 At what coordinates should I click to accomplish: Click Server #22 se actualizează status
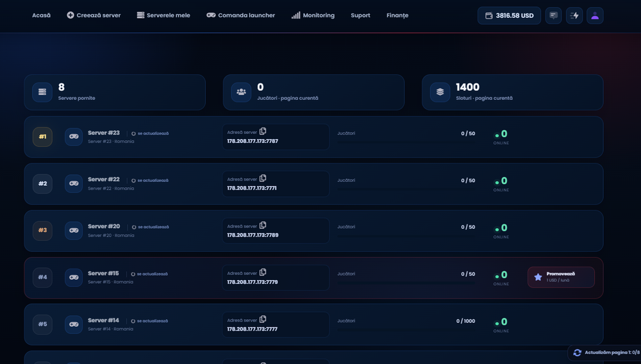click(150, 181)
